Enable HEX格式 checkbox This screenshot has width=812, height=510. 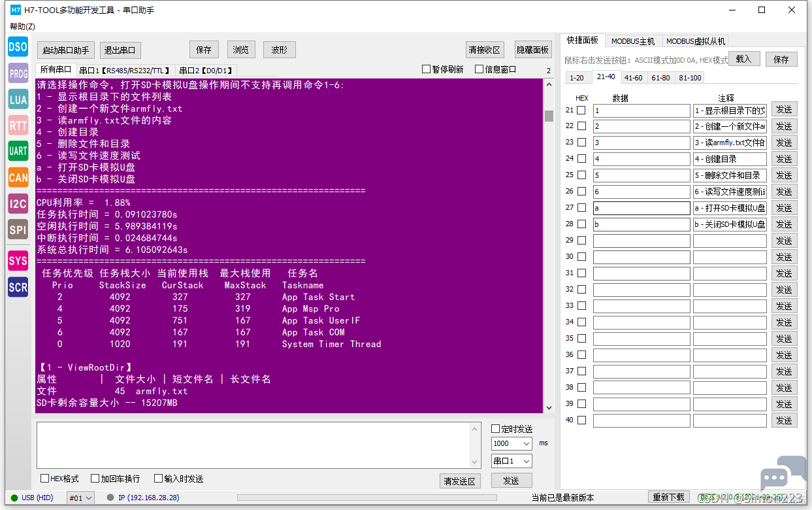[x=44, y=479]
